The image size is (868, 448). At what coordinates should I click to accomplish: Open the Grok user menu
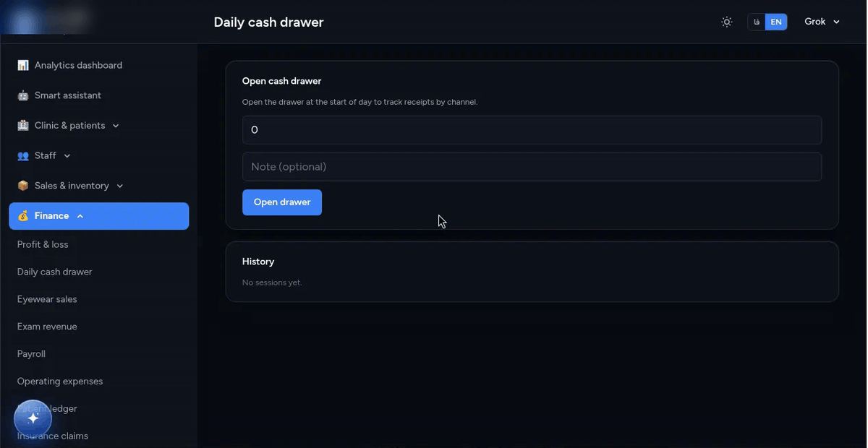pyautogui.click(x=822, y=22)
